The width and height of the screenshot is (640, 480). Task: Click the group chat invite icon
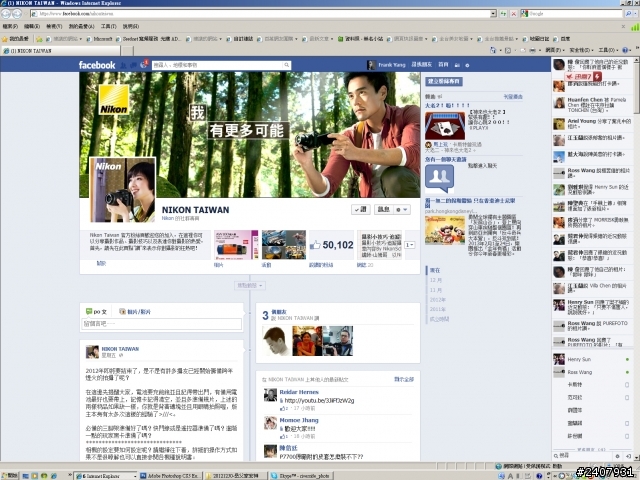[x=439, y=179]
